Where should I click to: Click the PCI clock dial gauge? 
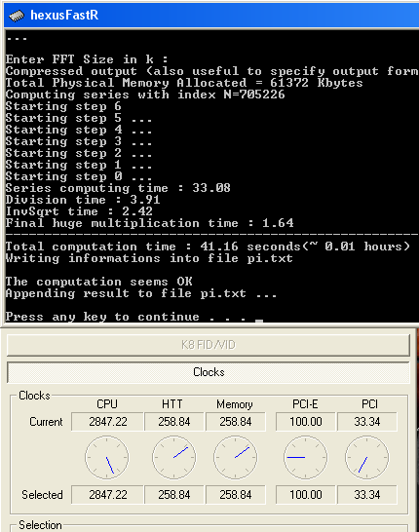[367, 458]
